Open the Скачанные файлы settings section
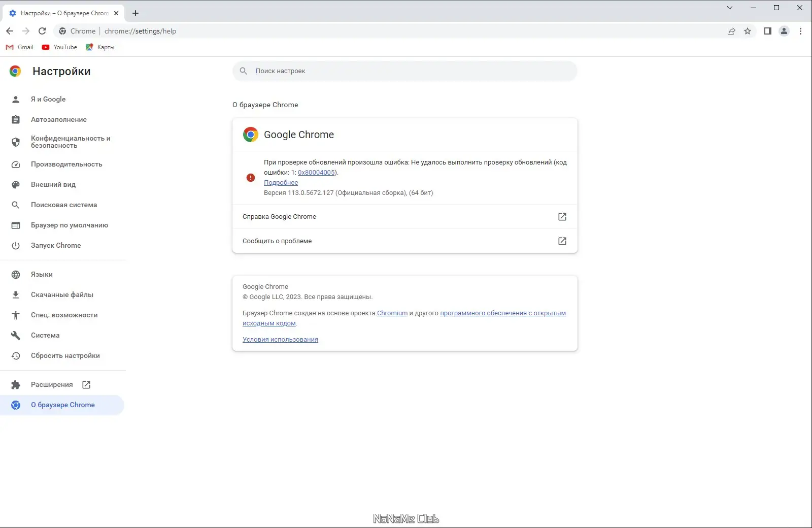Screen dimensions: 812x528 pos(62,294)
